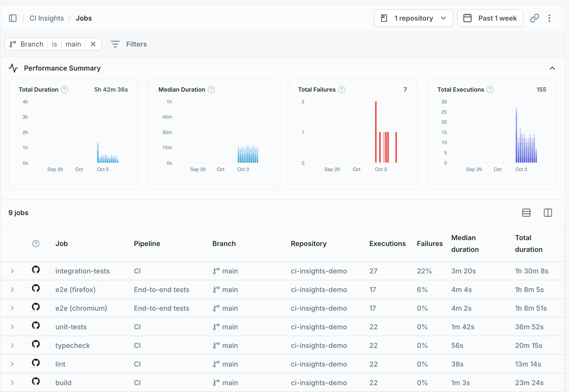Viewport: 569px width, 392px height.
Task: Click the Jobs breadcrumb title
Action: [x=84, y=18]
